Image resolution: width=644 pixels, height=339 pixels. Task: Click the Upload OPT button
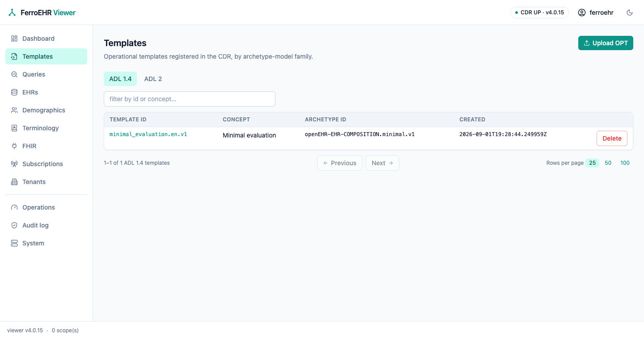click(606, 43)
